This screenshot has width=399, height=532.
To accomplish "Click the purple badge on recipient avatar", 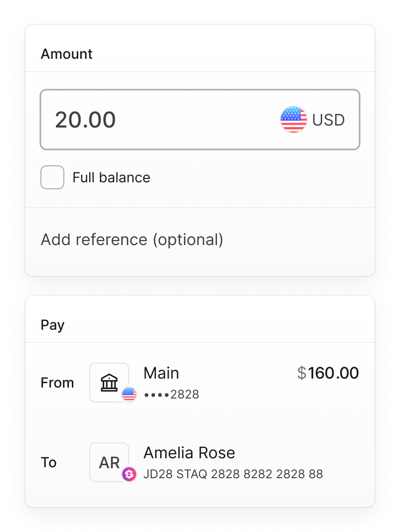I will pyautogui.click(x=129, y=474).
